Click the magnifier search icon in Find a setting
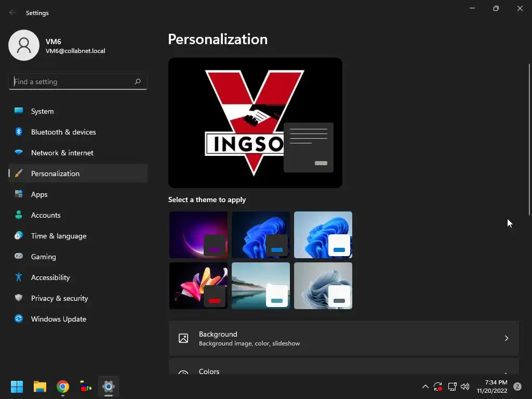The width and height of the screenshot is (532, 399). tap(137, 82)
